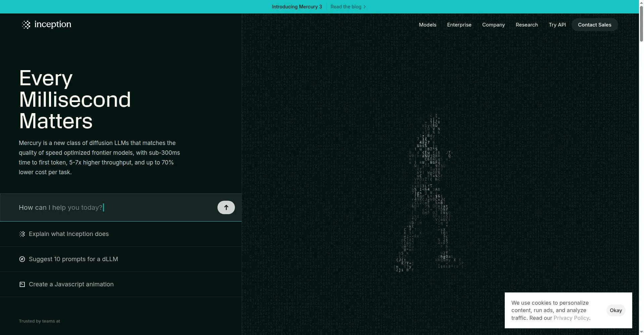
Task: Click Introducing Mercury 3 banner text
Action: pos(297,7)
